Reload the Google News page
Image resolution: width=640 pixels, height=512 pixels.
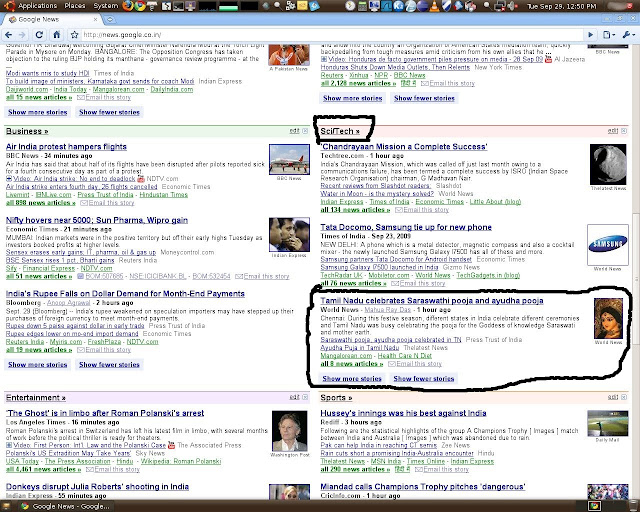coord(39,35)
